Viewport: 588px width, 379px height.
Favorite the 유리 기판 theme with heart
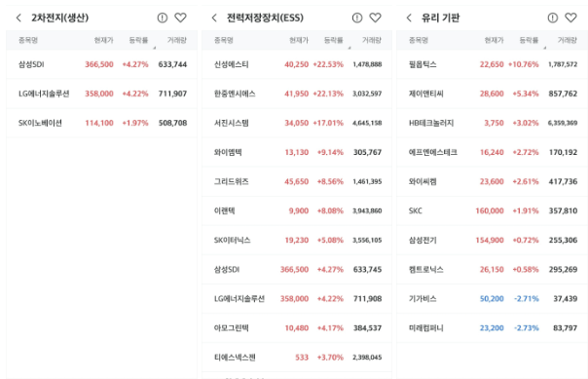570,18
